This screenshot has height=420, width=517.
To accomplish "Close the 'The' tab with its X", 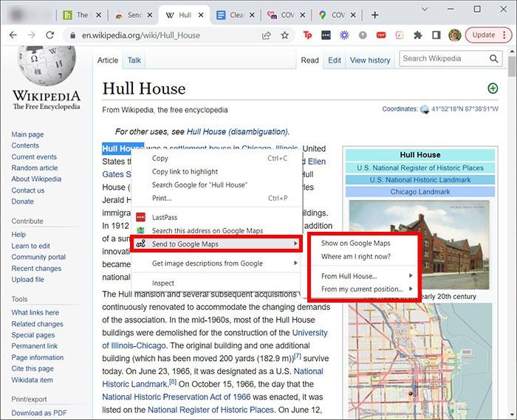I will (x=98, y=15).
